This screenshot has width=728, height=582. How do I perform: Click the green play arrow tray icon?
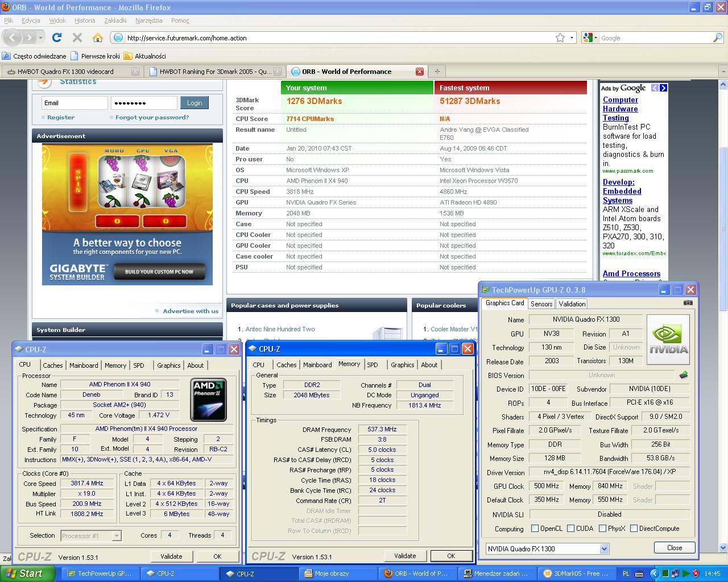click(x=686, y=573)
